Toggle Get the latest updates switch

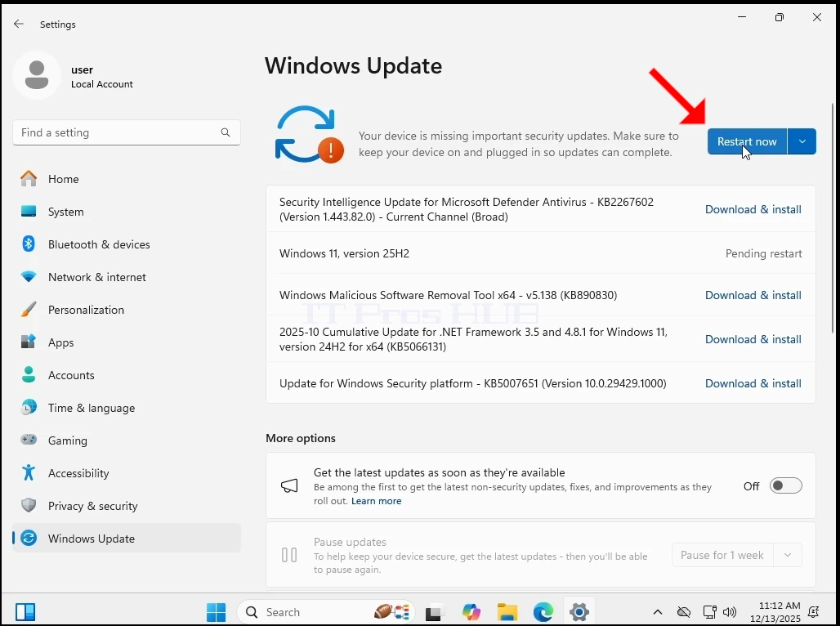tap(785, 485)
